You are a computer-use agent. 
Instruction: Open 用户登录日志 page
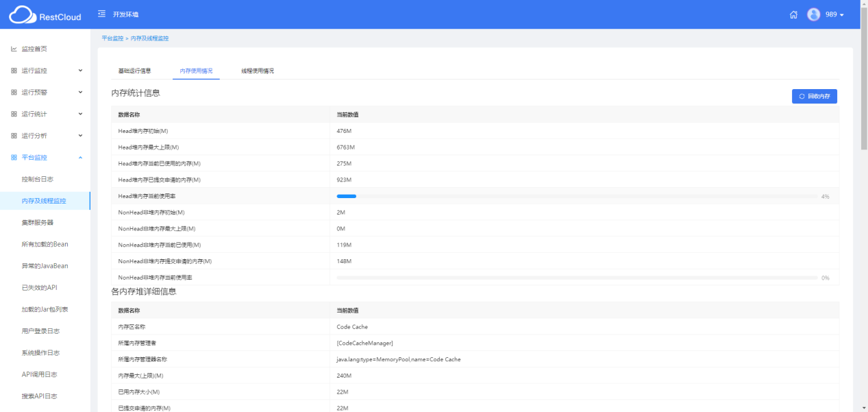(x=40, y=331)
